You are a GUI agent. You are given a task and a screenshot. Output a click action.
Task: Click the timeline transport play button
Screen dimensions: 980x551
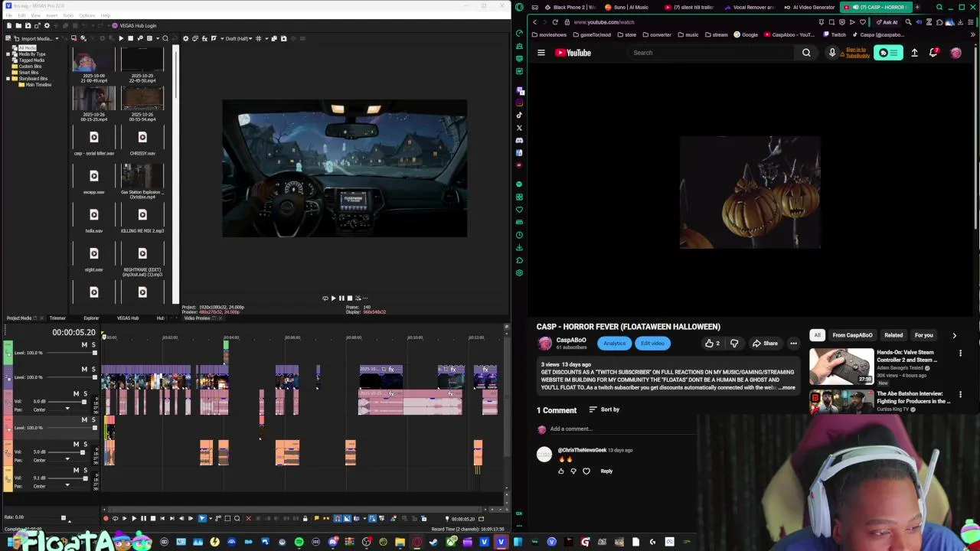pos(134,518)
